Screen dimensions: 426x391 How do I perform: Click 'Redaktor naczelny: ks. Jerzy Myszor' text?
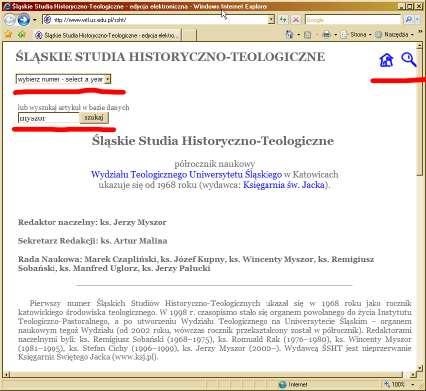click(x=92, y=222)
